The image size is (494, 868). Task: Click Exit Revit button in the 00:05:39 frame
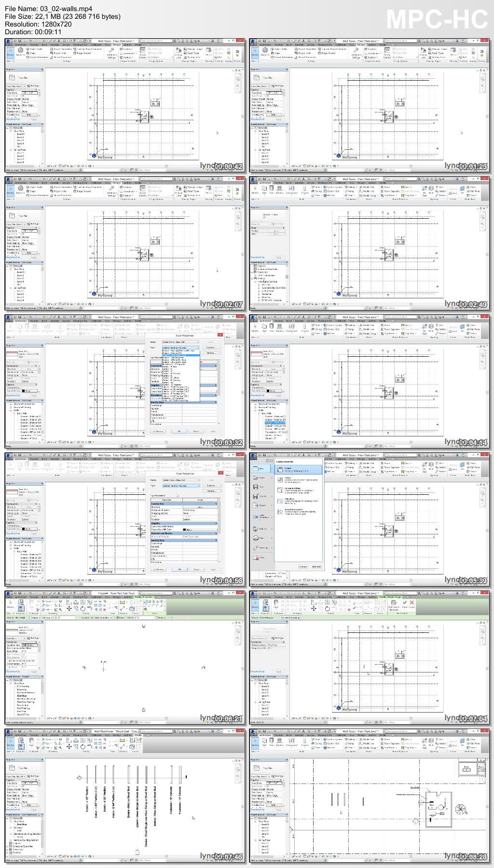316,566
